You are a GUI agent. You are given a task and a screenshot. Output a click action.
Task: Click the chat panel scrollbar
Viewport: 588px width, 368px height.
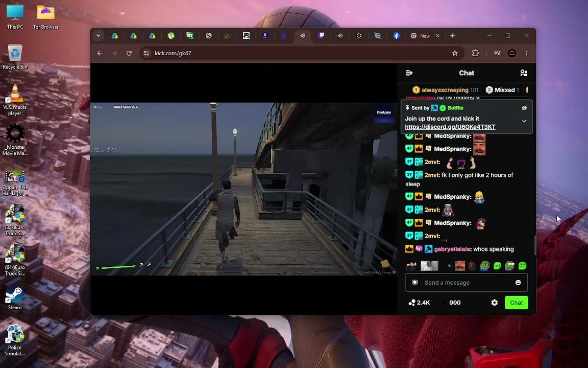[x=535, y=245]
